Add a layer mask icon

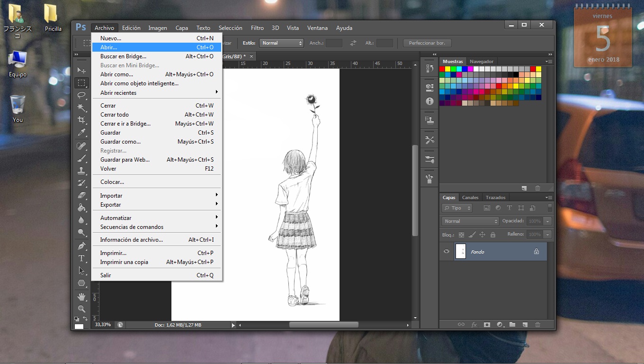[486, 325]
